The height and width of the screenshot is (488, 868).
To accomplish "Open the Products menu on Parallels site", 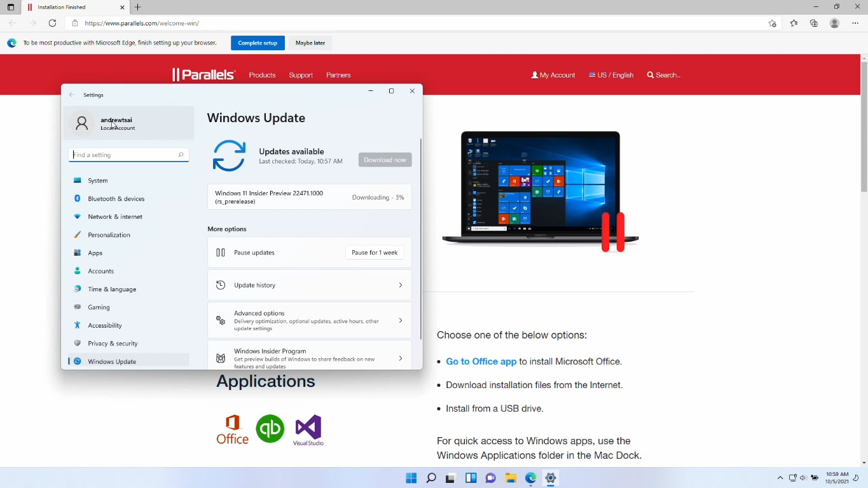I will (262, 75).
